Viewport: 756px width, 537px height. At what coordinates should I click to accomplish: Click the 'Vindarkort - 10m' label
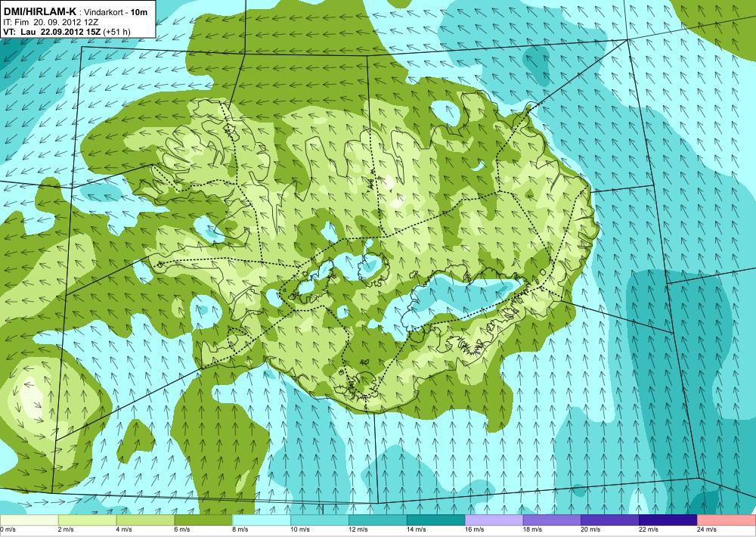point(116,12)
